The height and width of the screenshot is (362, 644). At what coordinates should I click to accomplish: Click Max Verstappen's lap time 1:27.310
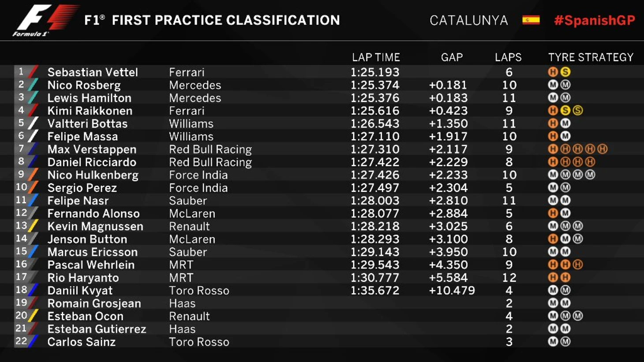click(x=375, y=149)
